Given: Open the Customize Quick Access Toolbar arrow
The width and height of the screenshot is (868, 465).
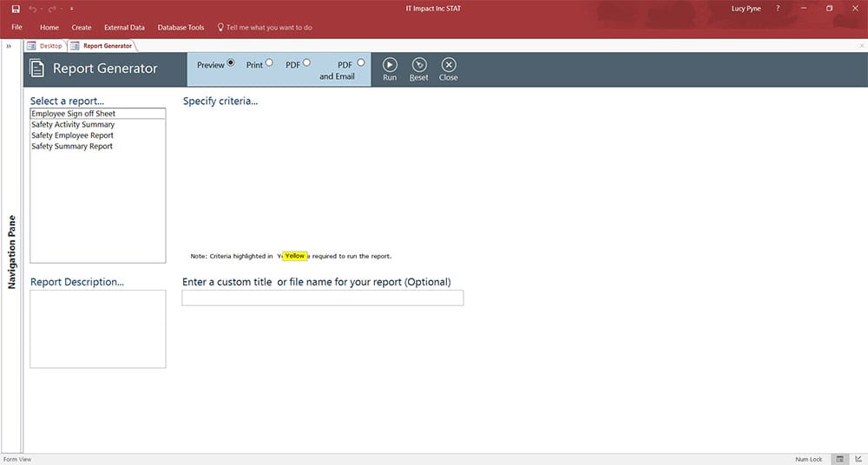Looking at the screenshot, I should (72, 9).
